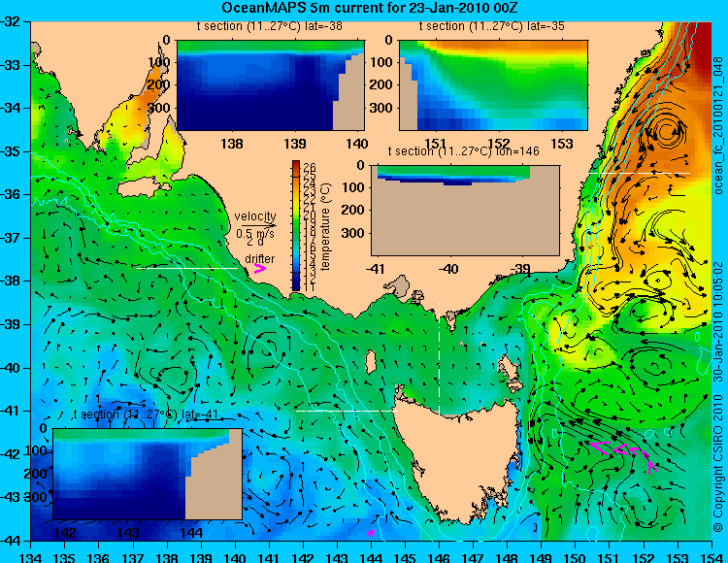Click the '152' label under the lat=-35 inset
The width and height of the screenshot is (728, 563).
[x=499, y=144]
